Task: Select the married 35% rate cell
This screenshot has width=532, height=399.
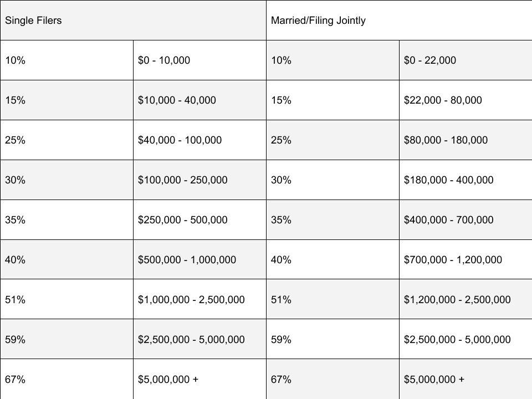Action: coord(332,220)
